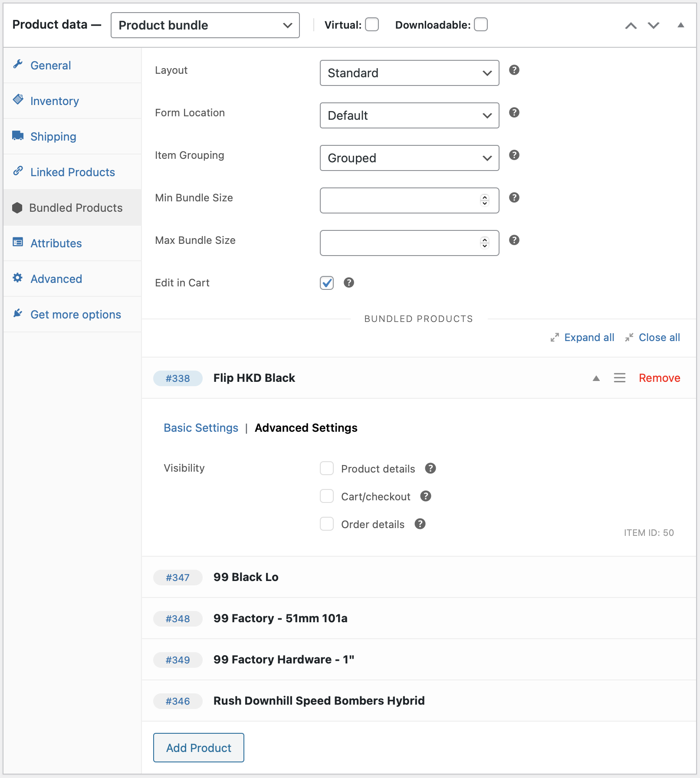
Task: Enable Product details visibility
Action: [326, 468]
